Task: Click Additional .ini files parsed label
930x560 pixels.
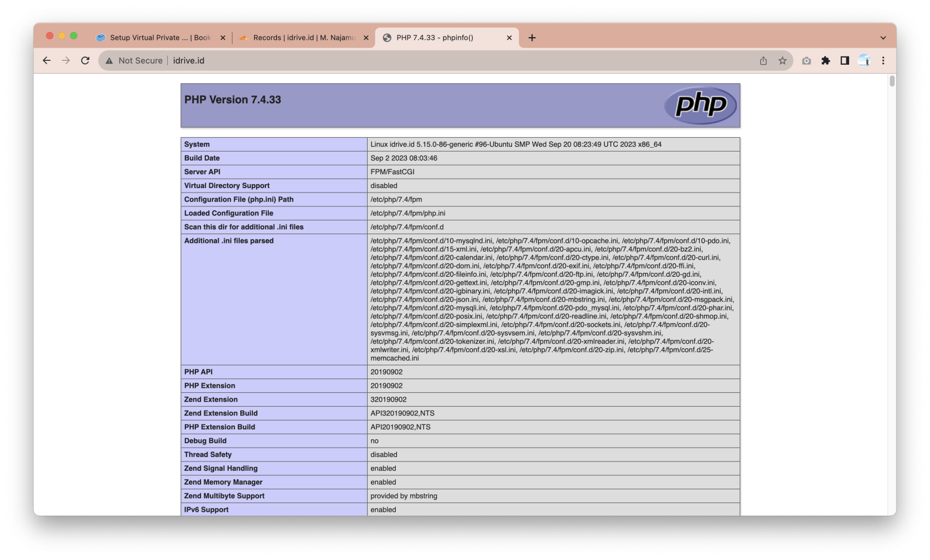Action: (x=229, y=241)
